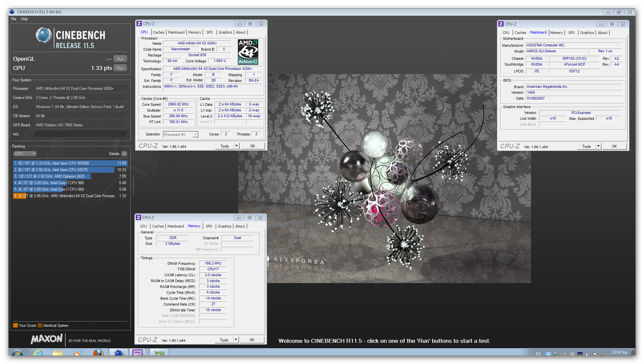Image resolution: width=644 pixels, height=364 pixels.
Task: Click the Cinebench icon in the title bar
Action: pyautogui.click(x=12, y=12)
